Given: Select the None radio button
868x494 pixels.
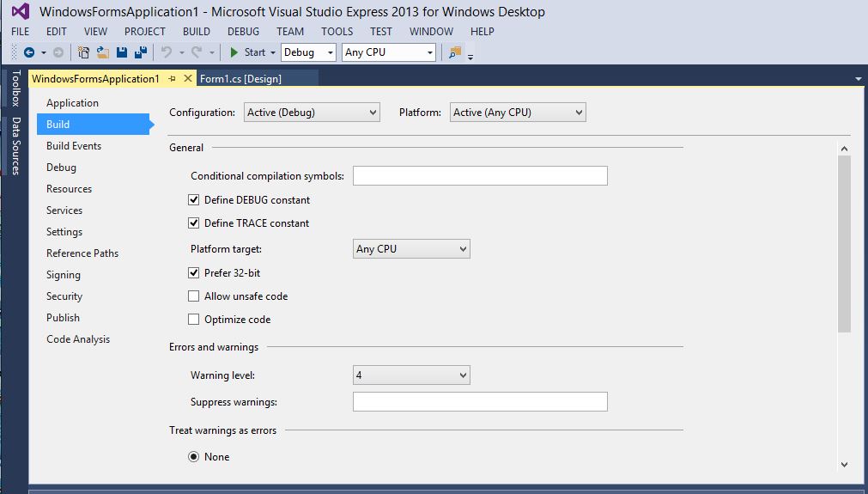Looking at the screenshot, I should click(x=194, y=457).
